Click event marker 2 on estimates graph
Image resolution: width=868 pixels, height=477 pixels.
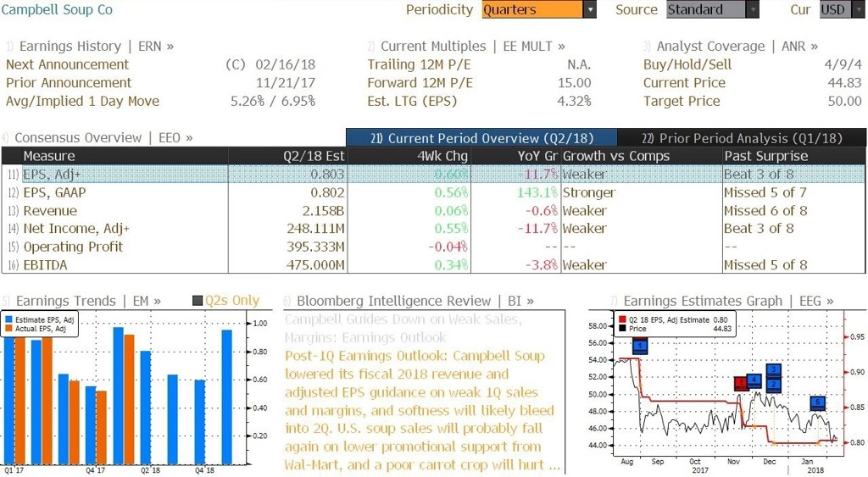tap(773, 385)
